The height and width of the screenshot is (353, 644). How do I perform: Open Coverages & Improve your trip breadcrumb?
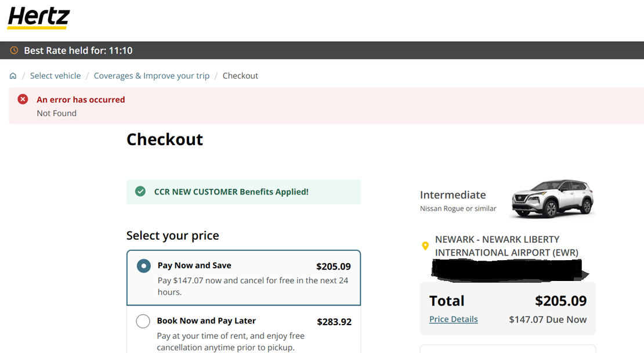[151, 75]
